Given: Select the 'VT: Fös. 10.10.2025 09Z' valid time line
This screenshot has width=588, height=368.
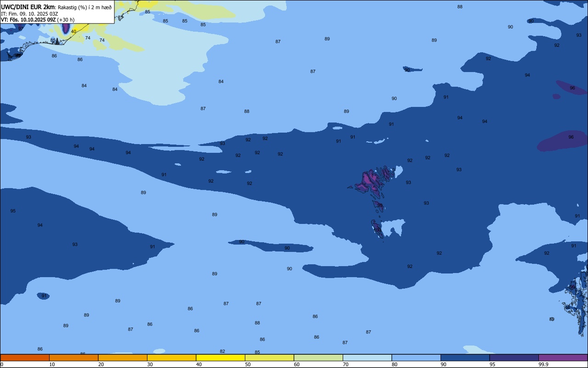Looking at the screenshot, I should pyautogui.click(x=28, y=20).
